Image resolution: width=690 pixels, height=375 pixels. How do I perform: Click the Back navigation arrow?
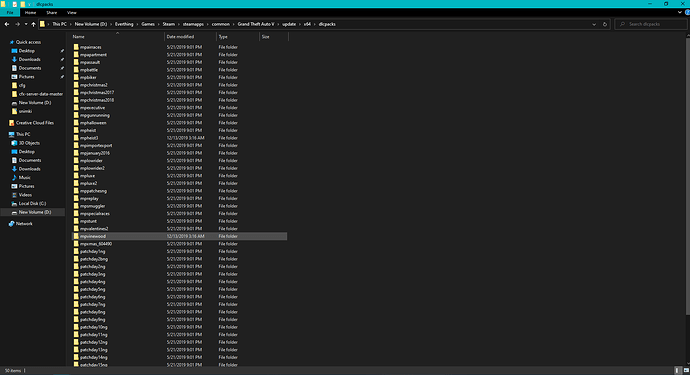pyautogui.click(x=7, y=24)
